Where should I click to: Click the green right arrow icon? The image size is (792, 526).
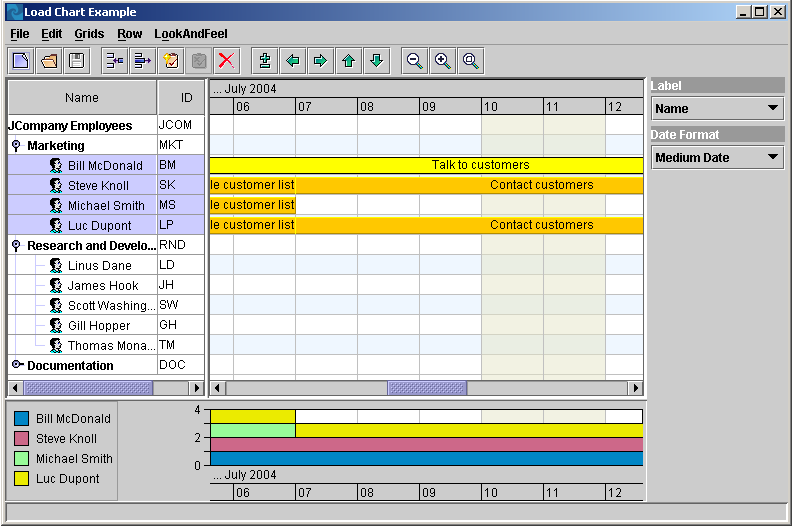(320, 61)
